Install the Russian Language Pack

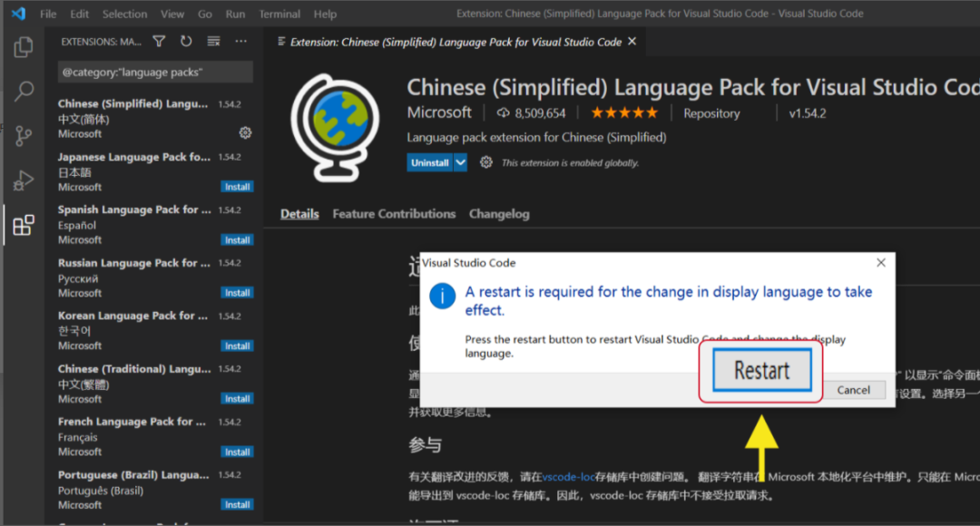[x=238, y=292]
